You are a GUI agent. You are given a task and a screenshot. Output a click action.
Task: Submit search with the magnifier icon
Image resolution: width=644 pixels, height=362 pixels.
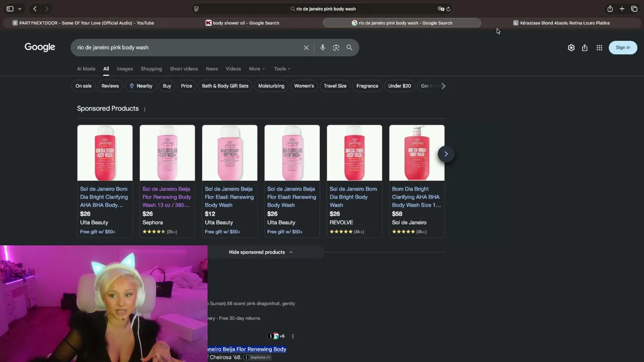tap(349, 47)
